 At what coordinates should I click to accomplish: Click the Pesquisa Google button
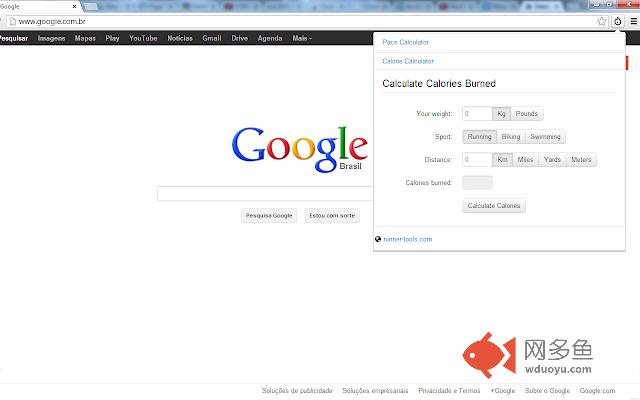coord(269,216)
